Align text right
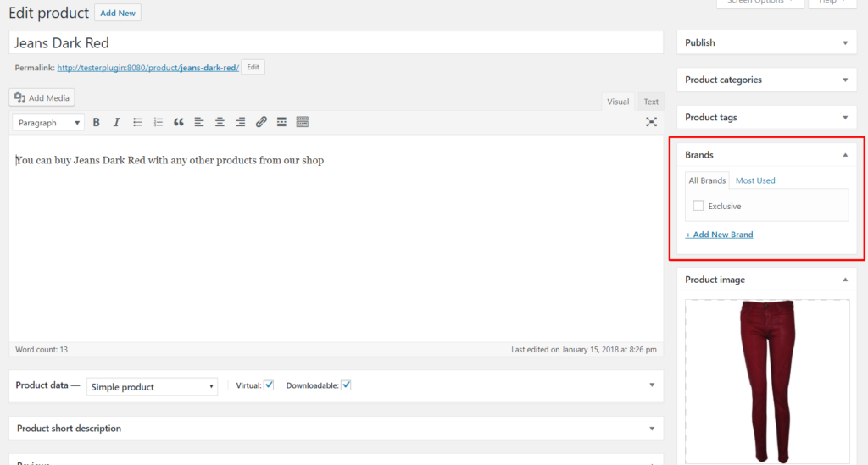868x465 pixels. (x=240, y=122)
